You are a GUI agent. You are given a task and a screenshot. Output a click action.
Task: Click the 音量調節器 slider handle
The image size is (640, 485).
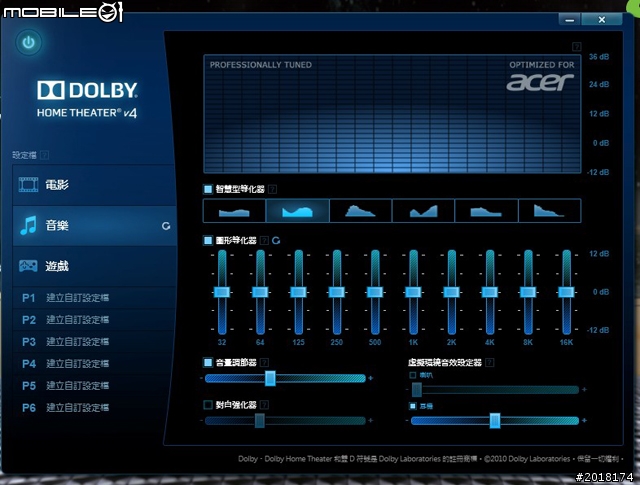click(270, 378)
